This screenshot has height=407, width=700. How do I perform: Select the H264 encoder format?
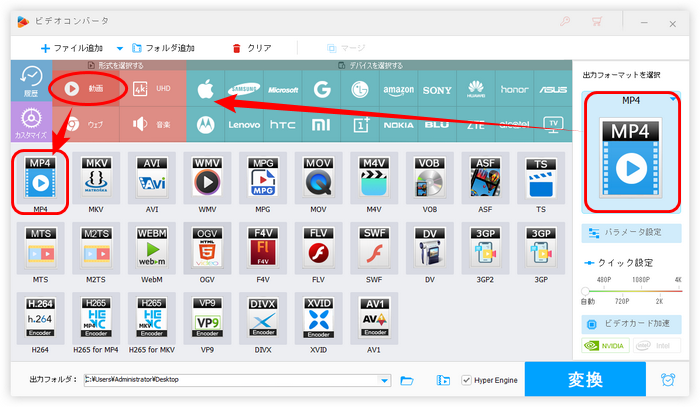point(41,318)
